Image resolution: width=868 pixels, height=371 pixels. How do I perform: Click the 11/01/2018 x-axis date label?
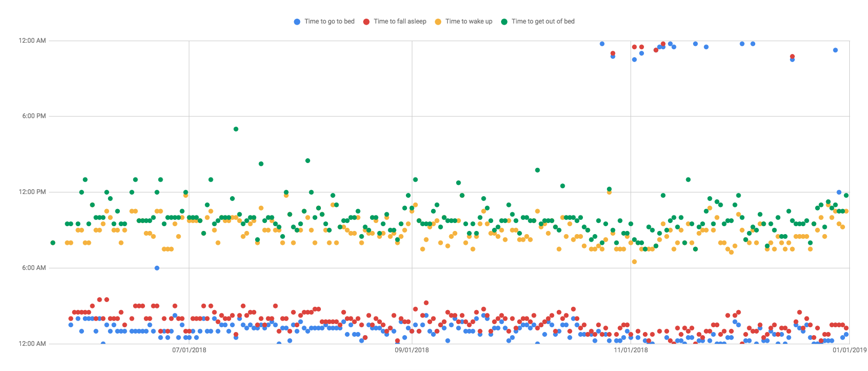(631, 350)
